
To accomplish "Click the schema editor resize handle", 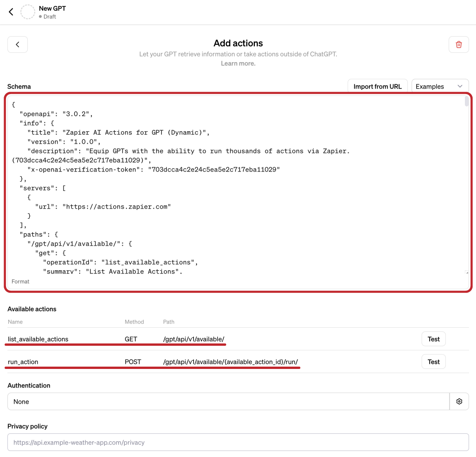I will coord(467,273).
